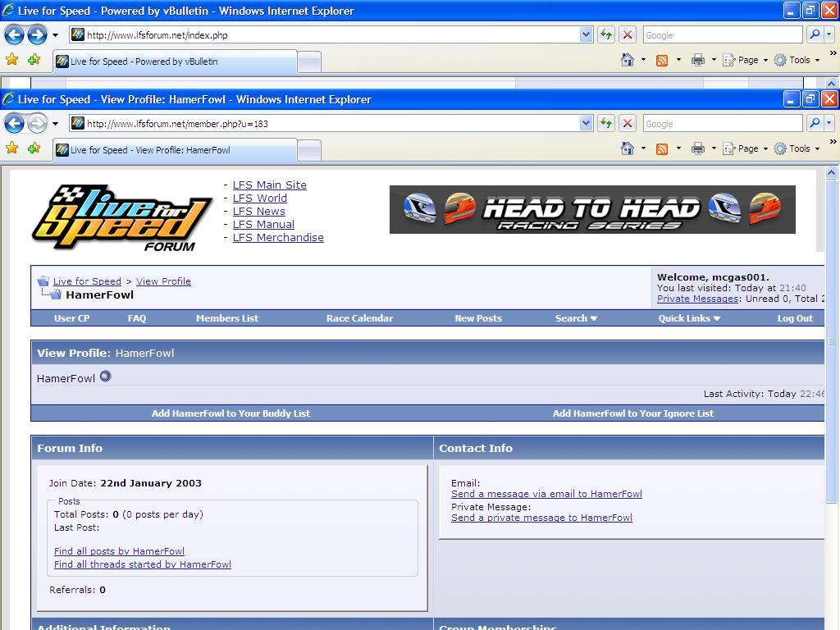The width and height of the screenshot is (840, 630).
Task: Stop loading in the profile window
Action: tap(628, 124)
